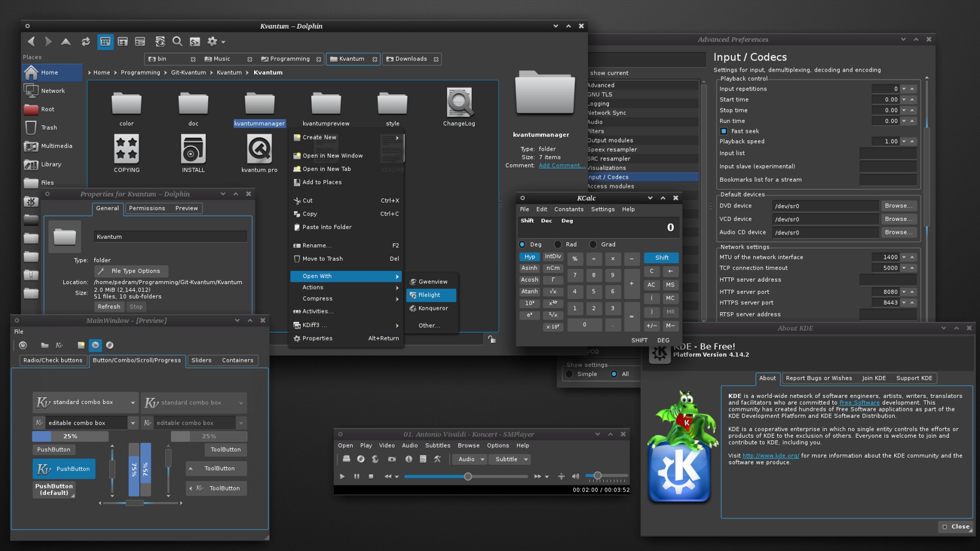The width and height of the screenshot is (980, 551).
Task: Reload the Dolphin folder view
Action: [86, 42]
